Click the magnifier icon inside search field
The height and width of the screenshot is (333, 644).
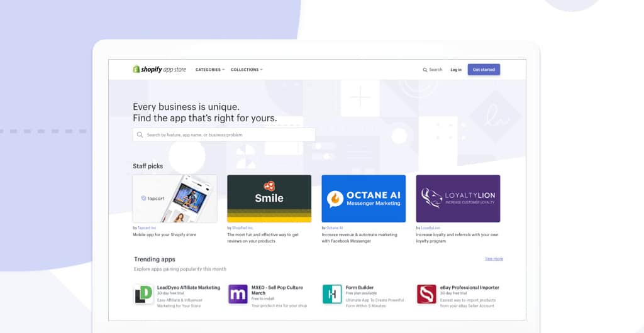[x=140, y=134]
